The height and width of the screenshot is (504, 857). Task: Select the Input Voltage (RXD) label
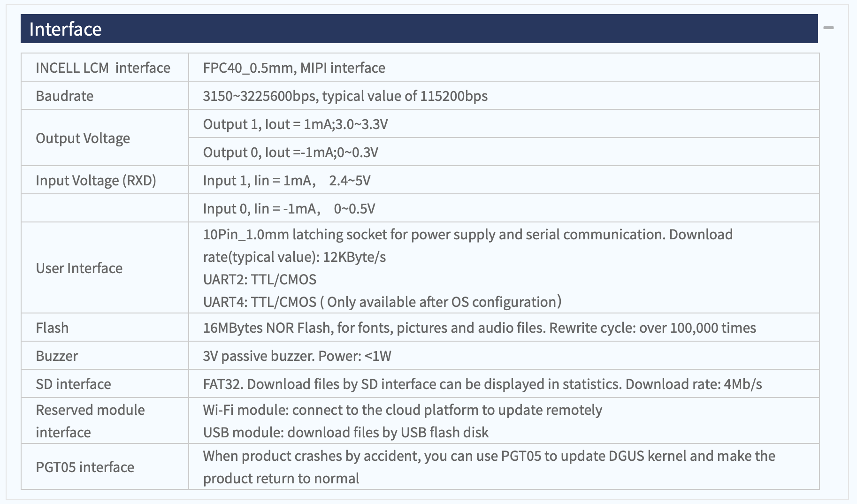coord(96,180)
